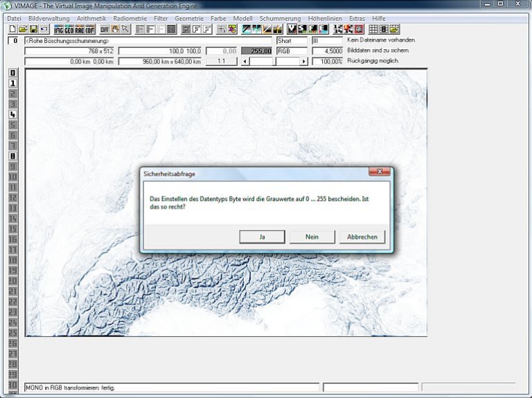Click the 1:1 zoom ratio field

221,62
